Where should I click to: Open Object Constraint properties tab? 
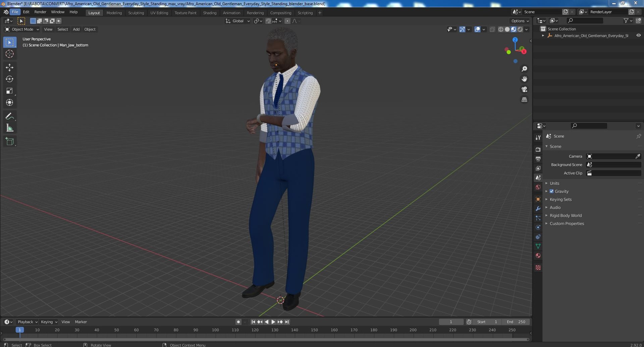(538, 237)
